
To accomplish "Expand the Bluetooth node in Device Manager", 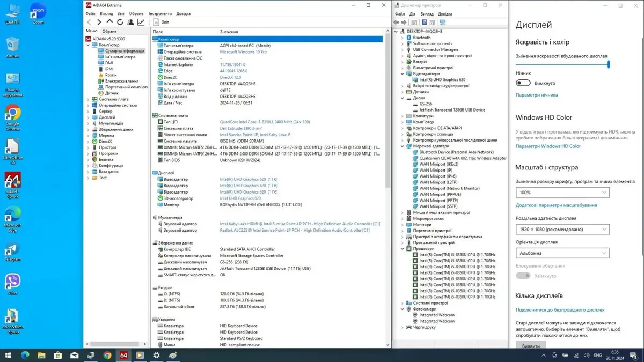I will point(402,38).
